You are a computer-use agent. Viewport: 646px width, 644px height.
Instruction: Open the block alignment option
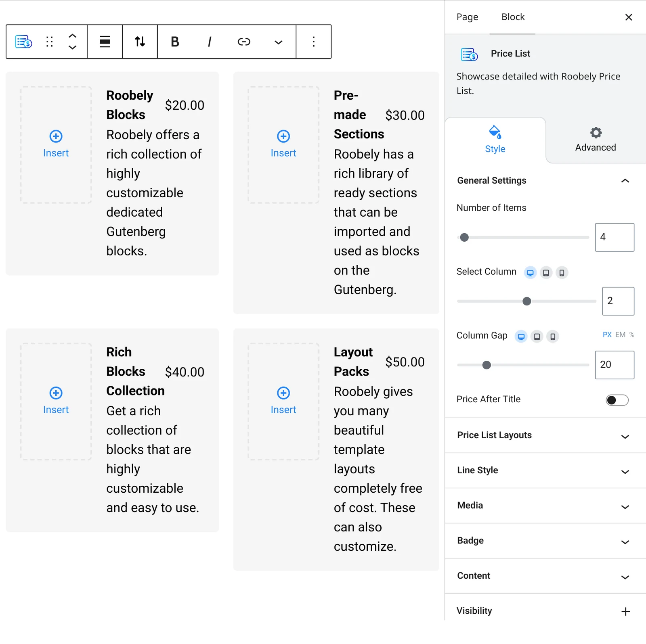105,42
